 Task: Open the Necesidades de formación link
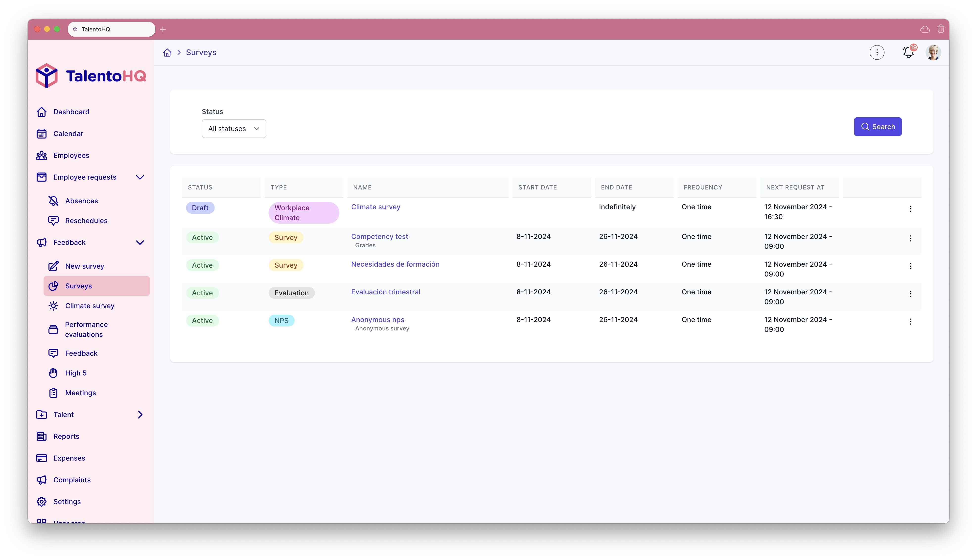395,264
